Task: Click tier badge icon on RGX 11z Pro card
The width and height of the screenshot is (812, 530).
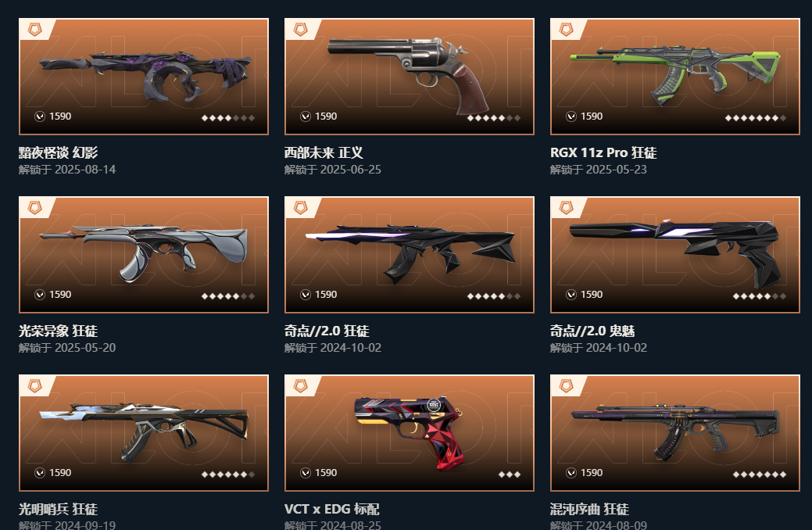Action: coord(566,30)
